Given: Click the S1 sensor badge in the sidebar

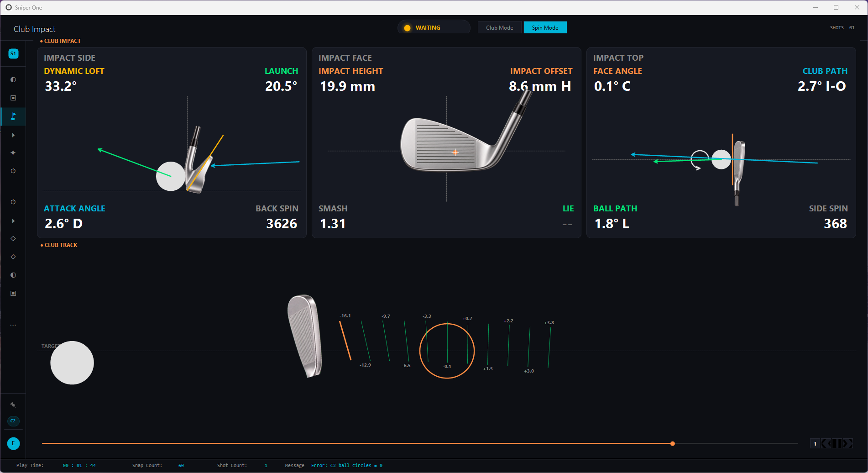Looking at the screenshot, I should pyautogui.click(x=13, y=53).
